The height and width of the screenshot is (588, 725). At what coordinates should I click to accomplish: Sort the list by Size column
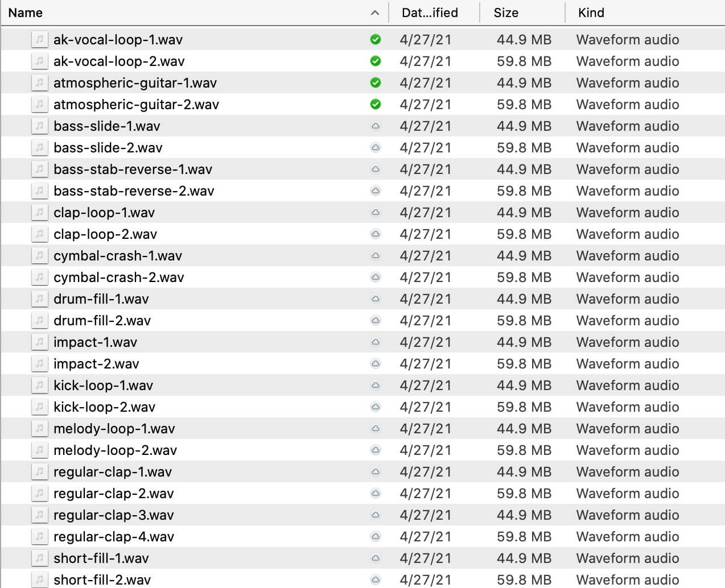pyautogui.click(x=506, y=13)
